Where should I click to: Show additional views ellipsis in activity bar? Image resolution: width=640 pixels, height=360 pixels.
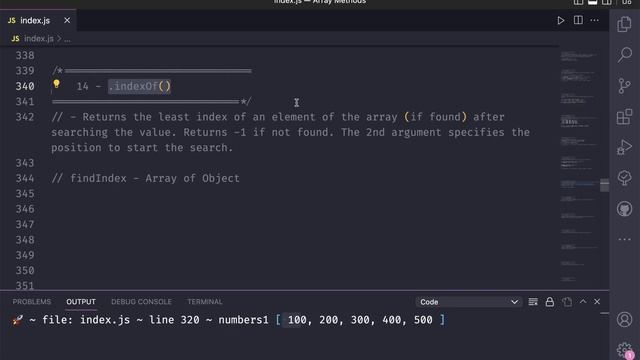click(x=624, y=240)
